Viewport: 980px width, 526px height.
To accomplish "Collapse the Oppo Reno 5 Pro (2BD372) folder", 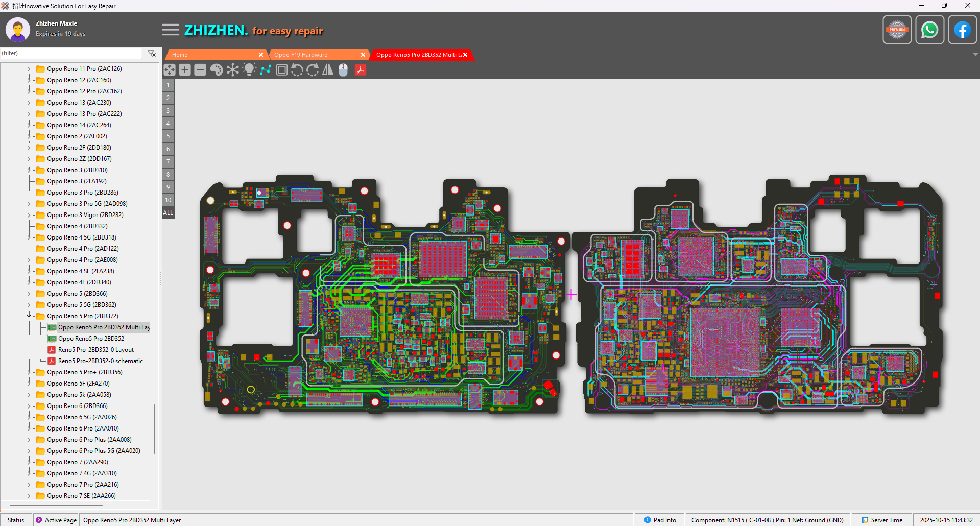I will tap(29, 316).
